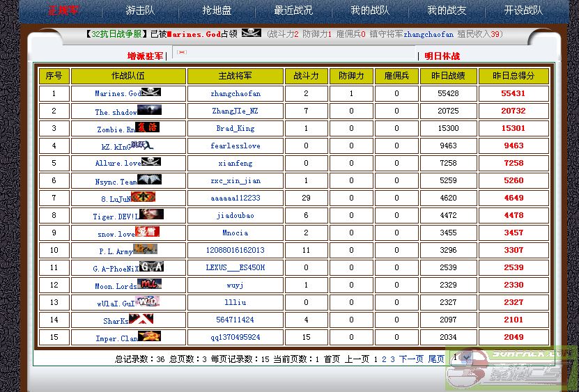Open page 2 of the results
Image resolution: width=579 pixels, height=392 pixels.
384,359
